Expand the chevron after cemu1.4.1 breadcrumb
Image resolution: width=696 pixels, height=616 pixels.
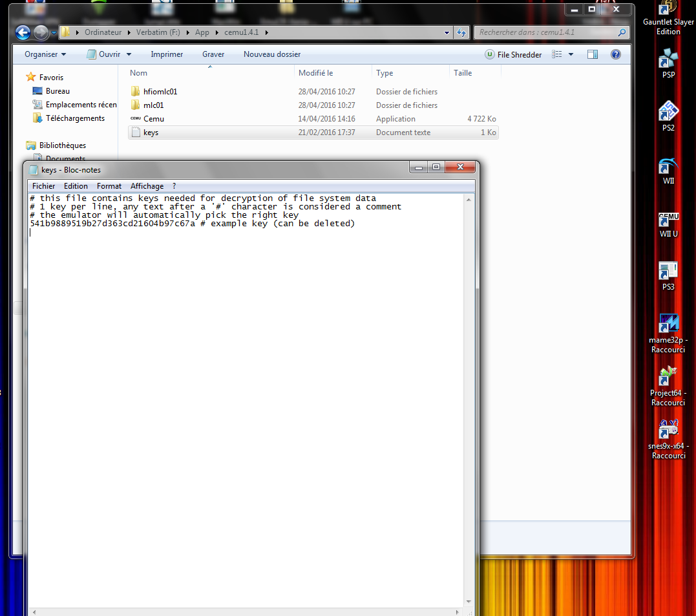click(267, 32)
